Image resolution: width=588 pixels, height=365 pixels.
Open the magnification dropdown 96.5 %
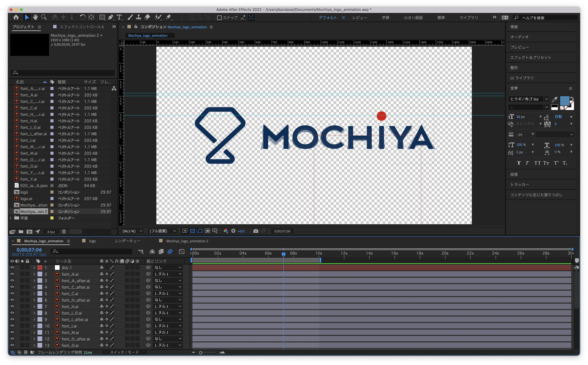(x=132, y=231)
